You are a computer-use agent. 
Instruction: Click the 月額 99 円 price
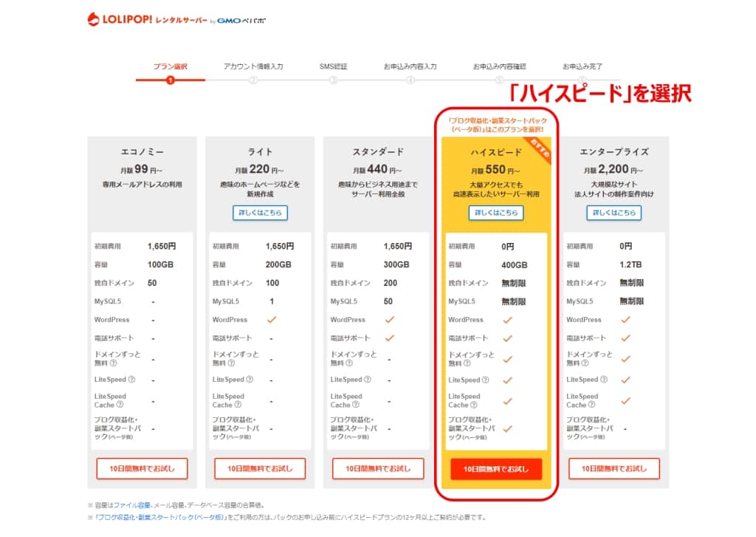141,170
